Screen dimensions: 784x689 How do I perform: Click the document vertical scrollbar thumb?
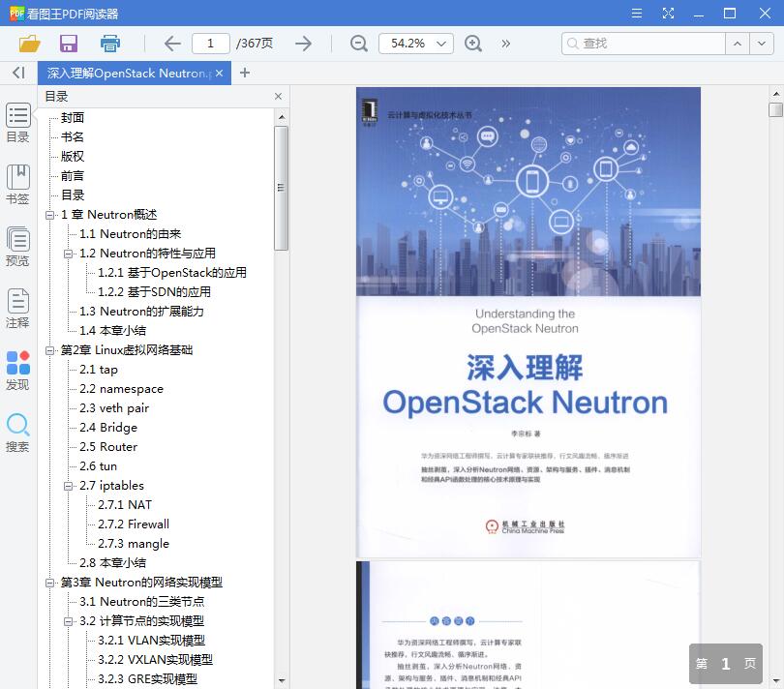coord(775,109)
